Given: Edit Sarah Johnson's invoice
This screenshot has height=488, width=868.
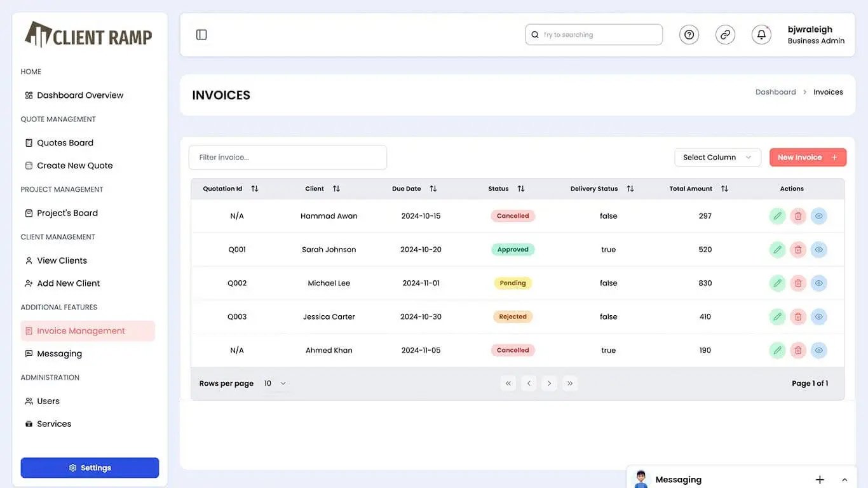Looking at the screenshot, I should click(x=777, y=250).
